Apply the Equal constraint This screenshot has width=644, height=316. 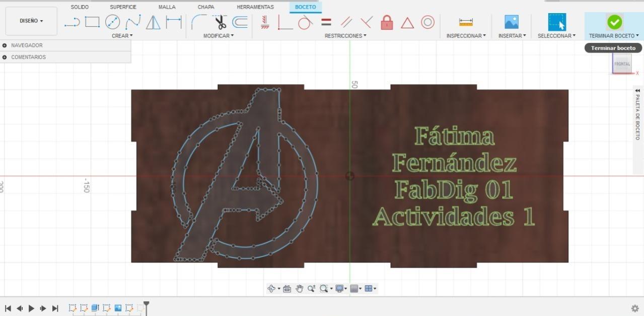click(326, 22)
